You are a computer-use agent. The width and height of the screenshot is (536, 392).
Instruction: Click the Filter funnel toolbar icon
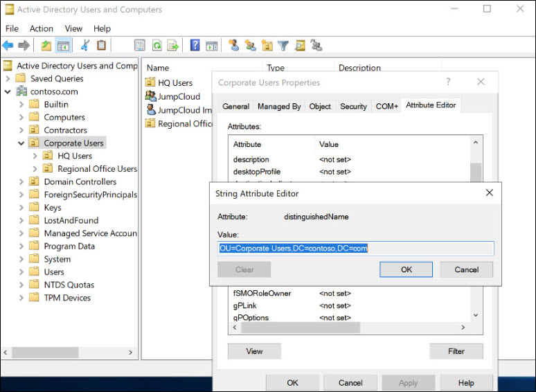[x=283, y=46]
